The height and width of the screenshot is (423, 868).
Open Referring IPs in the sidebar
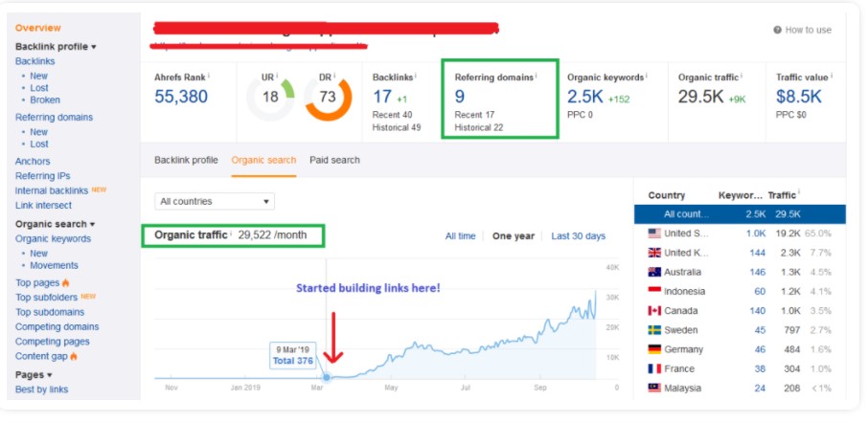coord(42,176)
